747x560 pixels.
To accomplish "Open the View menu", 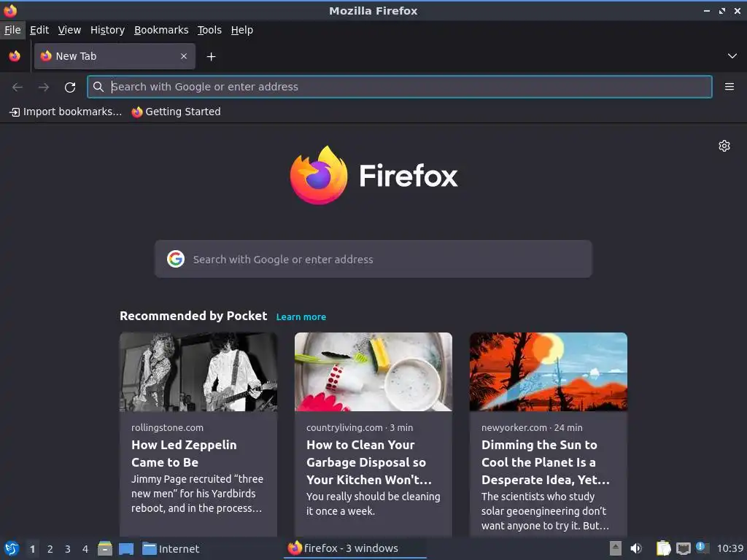I will pos(69,30).
